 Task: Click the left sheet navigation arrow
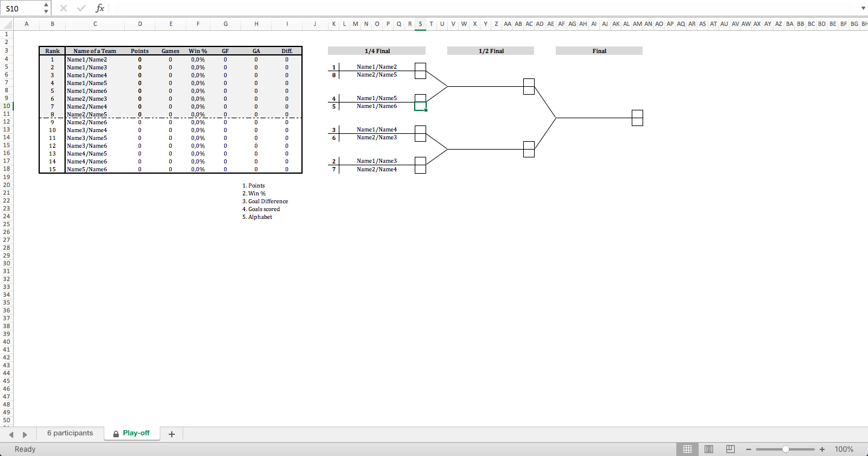[11, 434]
